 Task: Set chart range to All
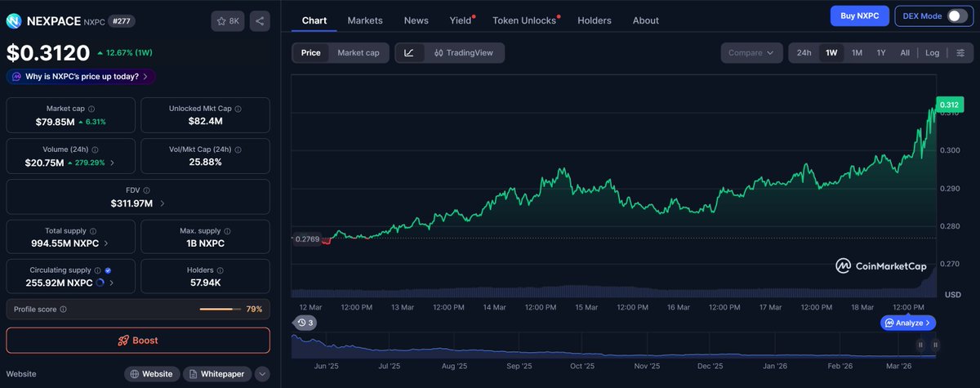point(905,53)
